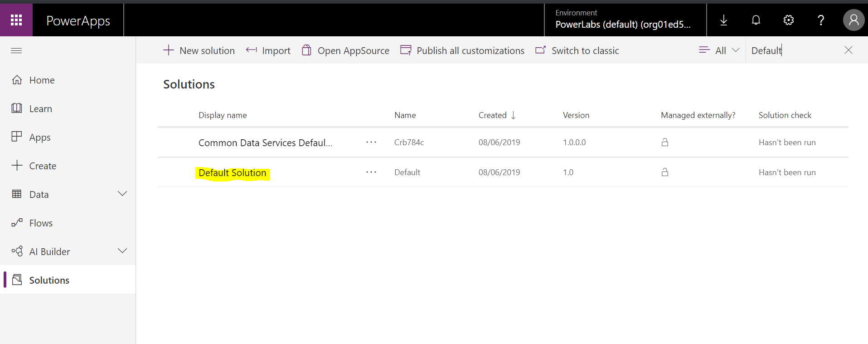Open the Default Solution link

(x=232, y=173)
